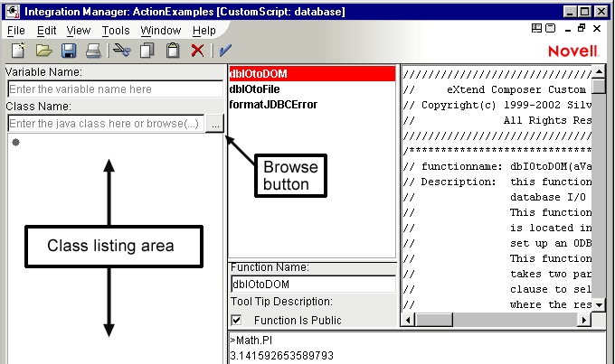Delete using the red X icon
This screenshot has width=615, height=364.
click(x=197, y=51)
